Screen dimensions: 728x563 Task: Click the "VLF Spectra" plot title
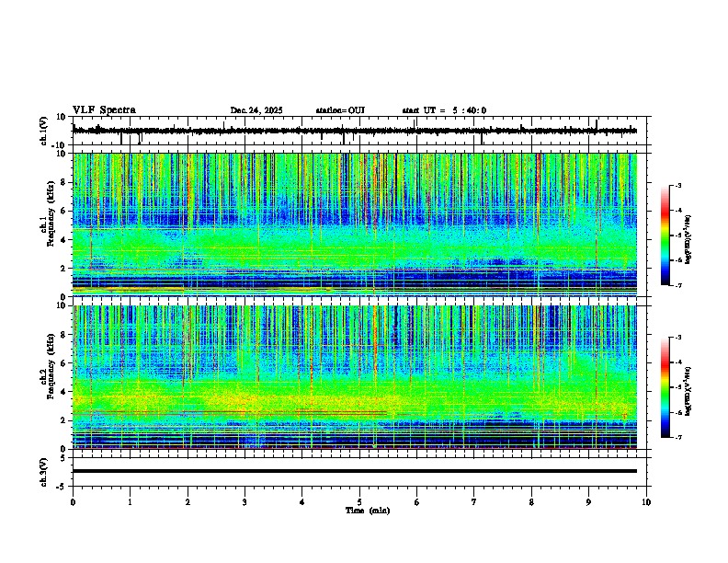pos(104,110)
